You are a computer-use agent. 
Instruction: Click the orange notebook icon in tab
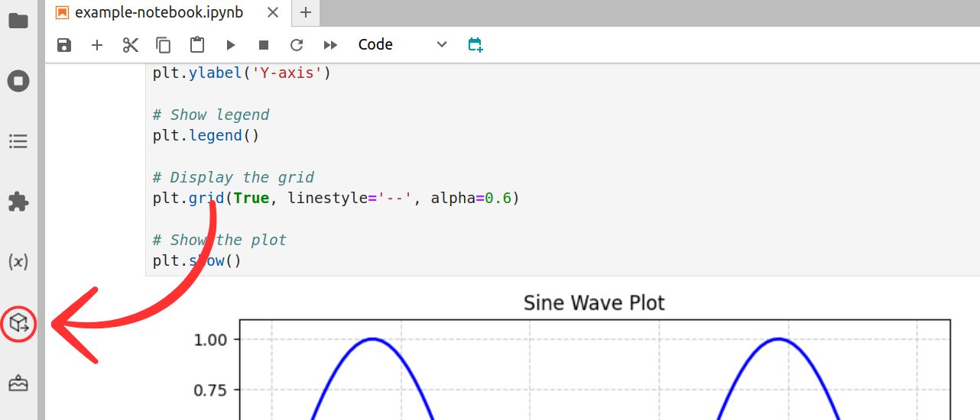tap(63, 13)
